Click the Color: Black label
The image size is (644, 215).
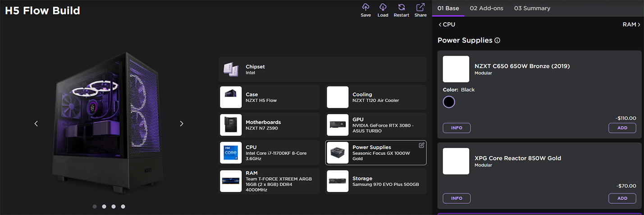pos(459,89)
